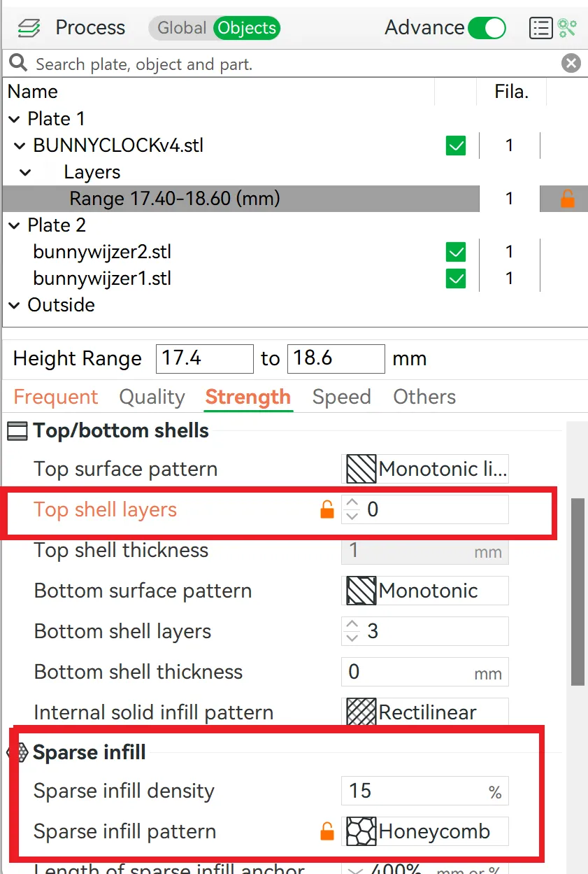Click the settings search-and-tools icon
The height and width of the screenshot is (874, 588).
(x=567, y=28)
